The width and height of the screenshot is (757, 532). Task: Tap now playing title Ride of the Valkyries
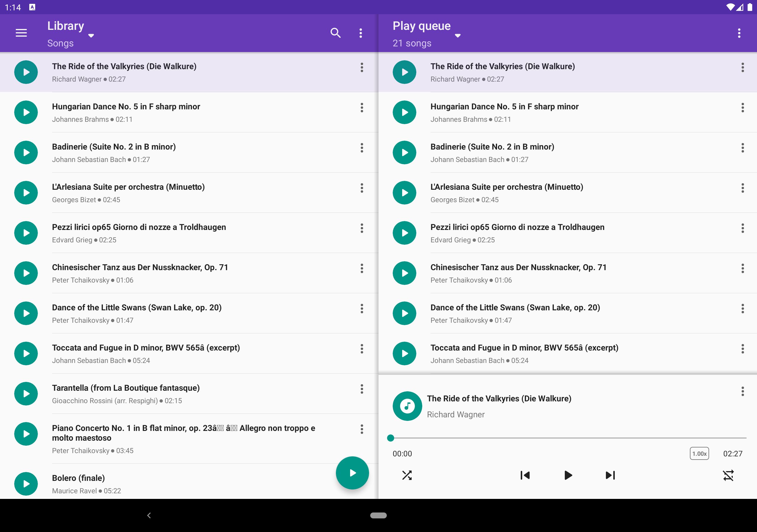[x=499, y=398]
